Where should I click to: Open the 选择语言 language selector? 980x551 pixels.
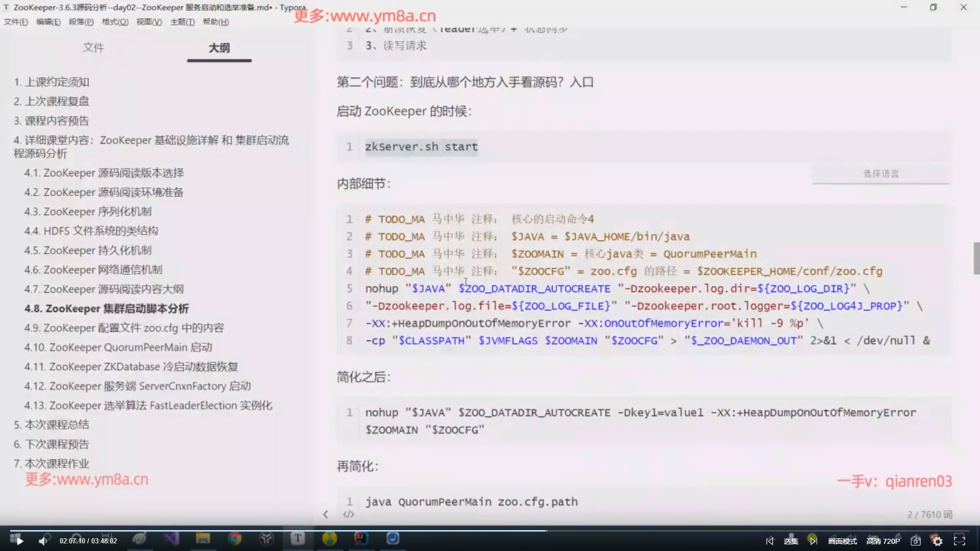click(880, 173)
